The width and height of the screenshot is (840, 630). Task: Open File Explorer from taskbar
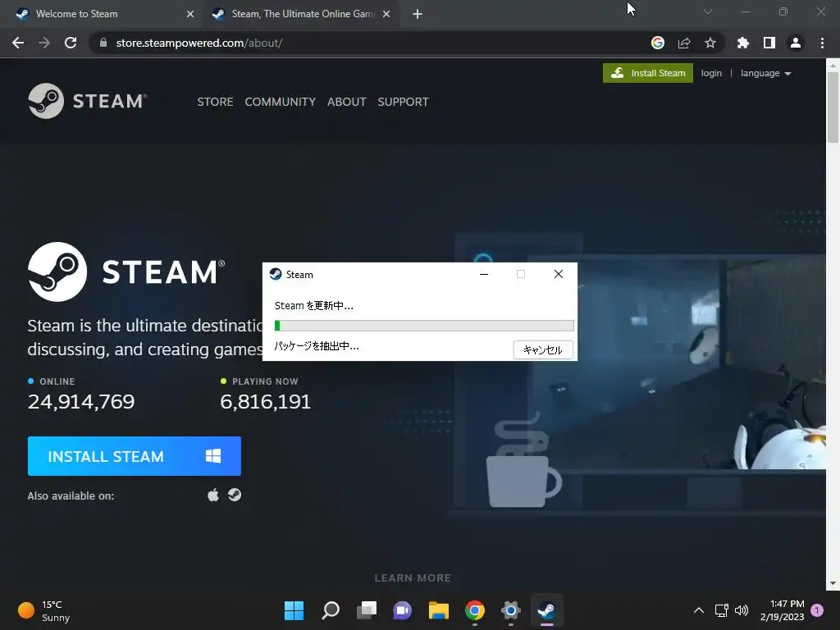438,610
